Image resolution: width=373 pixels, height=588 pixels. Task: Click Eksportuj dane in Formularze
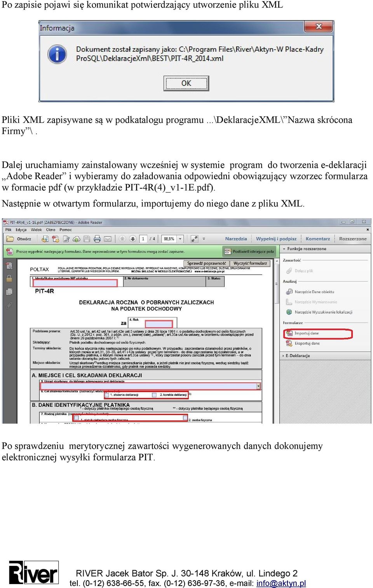coord(303,343)
